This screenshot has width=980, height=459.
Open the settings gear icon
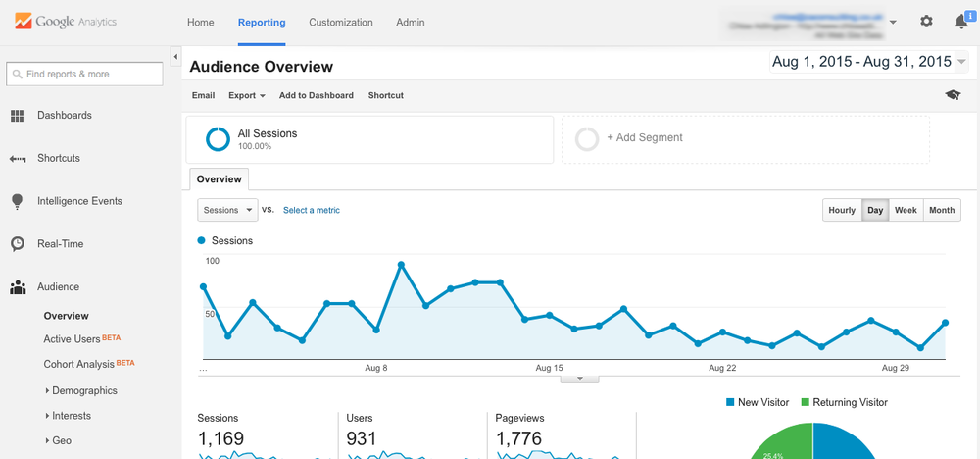click(x=926, y=22)
